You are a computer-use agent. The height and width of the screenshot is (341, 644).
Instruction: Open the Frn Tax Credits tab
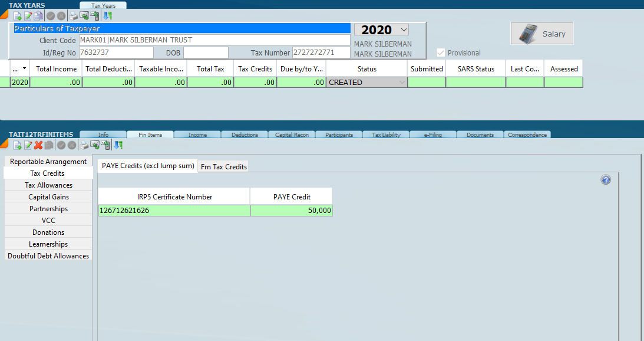click(223, 167)
